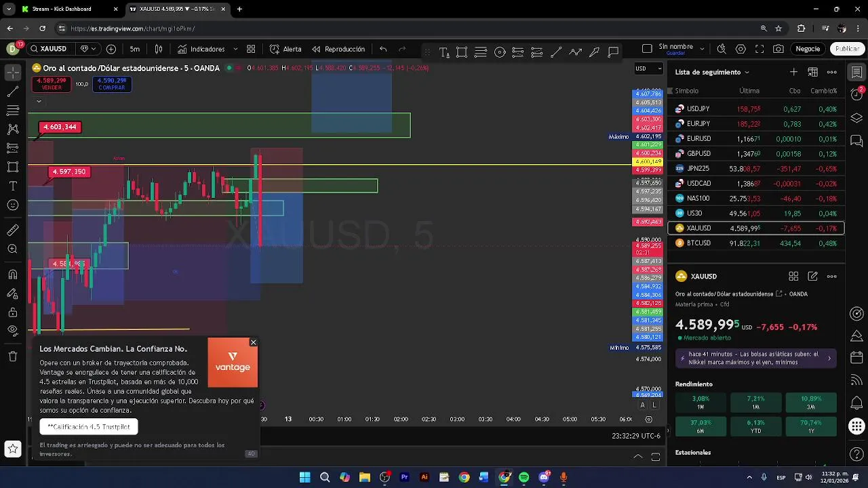Open quick search icon in top toolbar
Screen dimensions: 868x488
point(722,49)
